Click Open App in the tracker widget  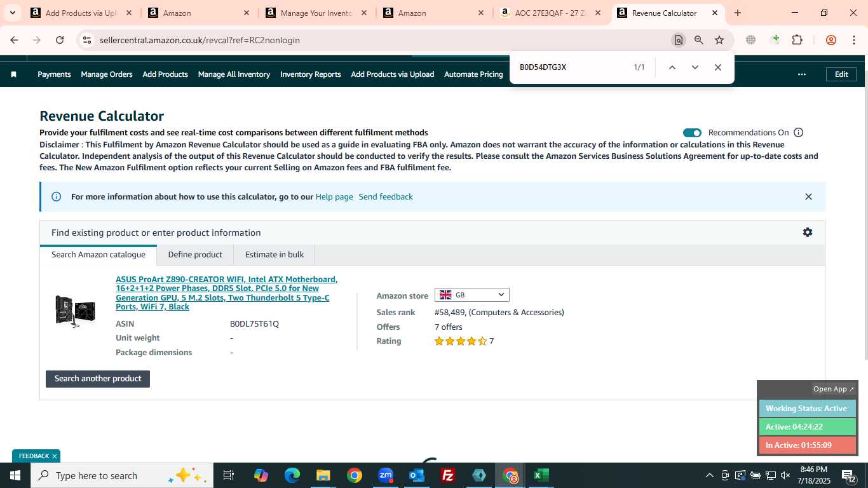point(834,389)
